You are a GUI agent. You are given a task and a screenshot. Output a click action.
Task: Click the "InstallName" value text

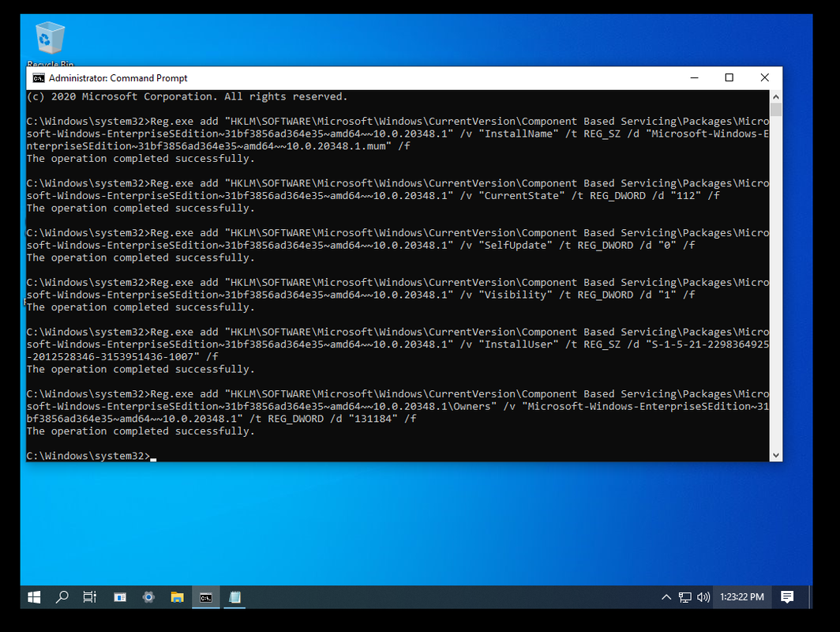coord(519,134)
